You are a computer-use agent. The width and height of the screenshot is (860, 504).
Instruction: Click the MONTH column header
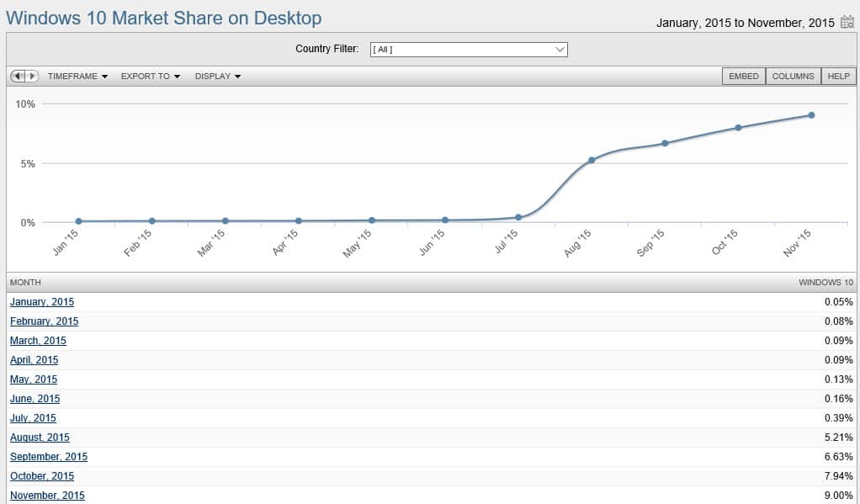(25, 283)
